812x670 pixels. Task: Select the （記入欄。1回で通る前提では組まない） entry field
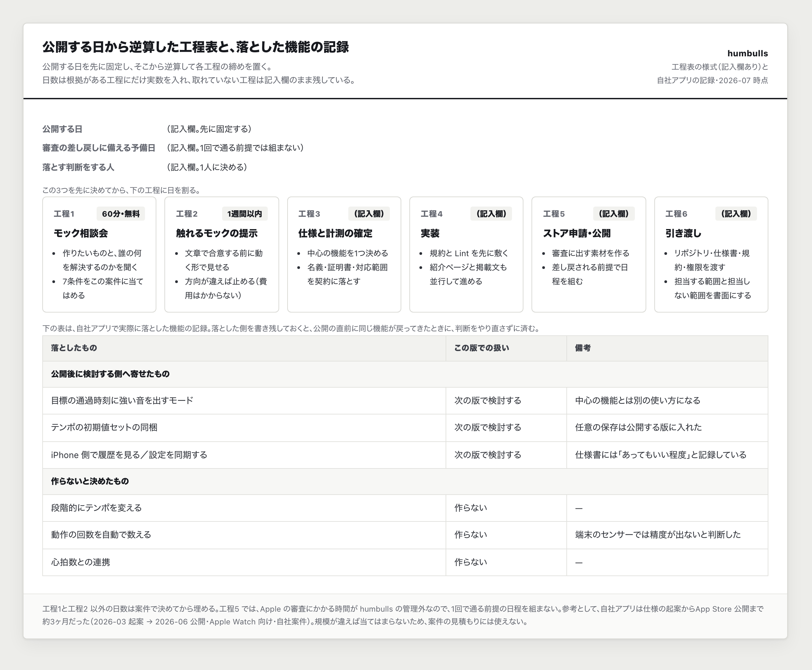pos(235,148)
